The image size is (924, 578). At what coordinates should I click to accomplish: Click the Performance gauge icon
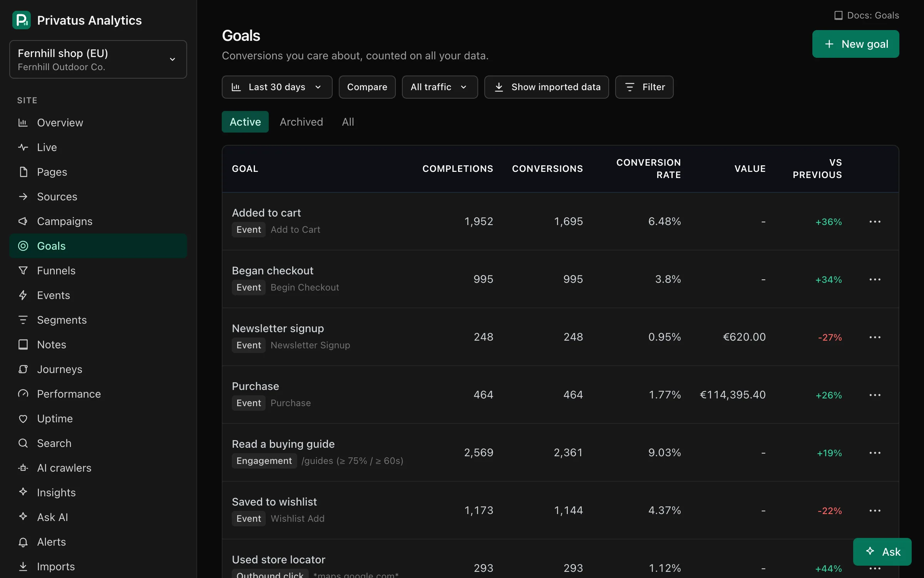coord(23,394)
